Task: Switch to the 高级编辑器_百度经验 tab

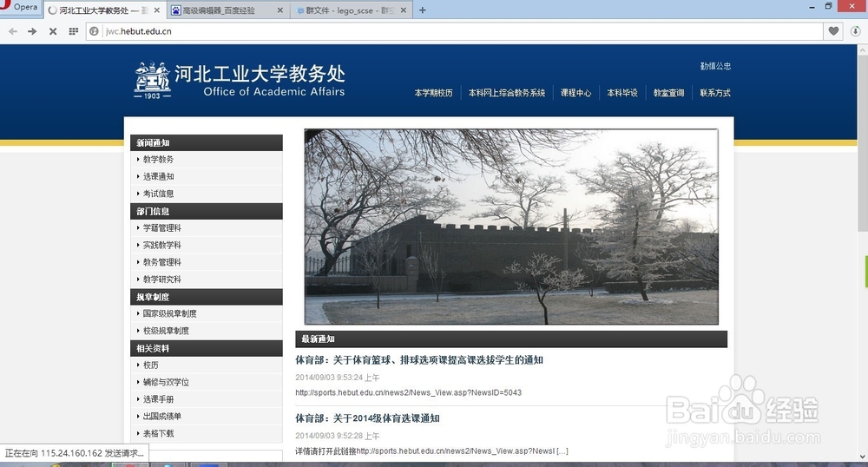Action: pos(227,10)
